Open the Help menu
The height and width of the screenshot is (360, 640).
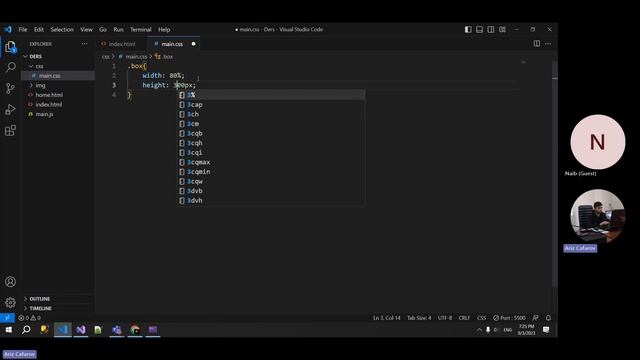(x=164, y=29)
